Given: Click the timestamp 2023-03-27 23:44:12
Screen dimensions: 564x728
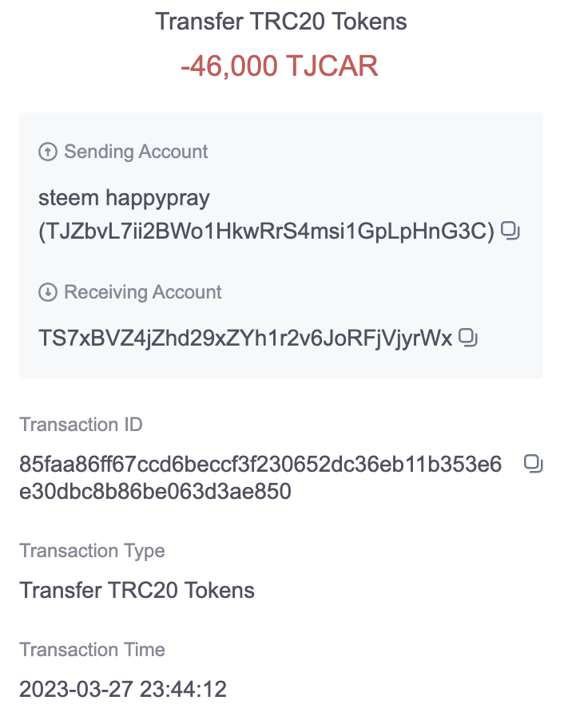Looking at the screenshot, I should click(x=123, y=689).
